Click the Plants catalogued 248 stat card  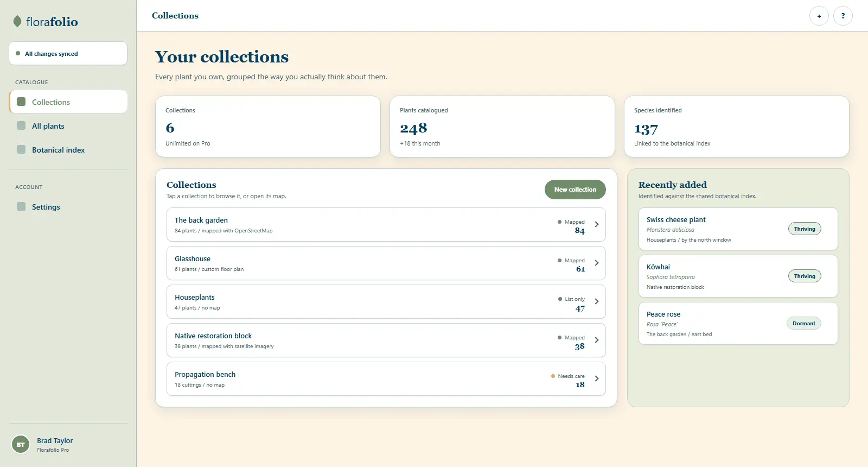502,127
